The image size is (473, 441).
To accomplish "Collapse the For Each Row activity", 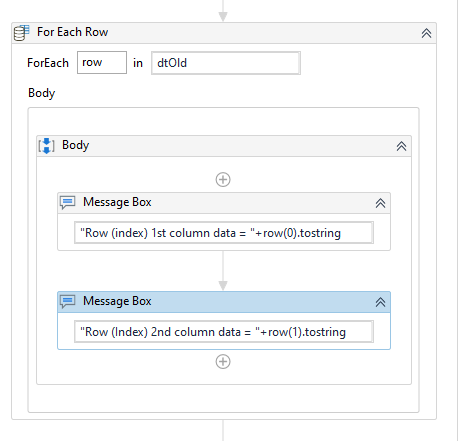I will click(x=426, y=33).
